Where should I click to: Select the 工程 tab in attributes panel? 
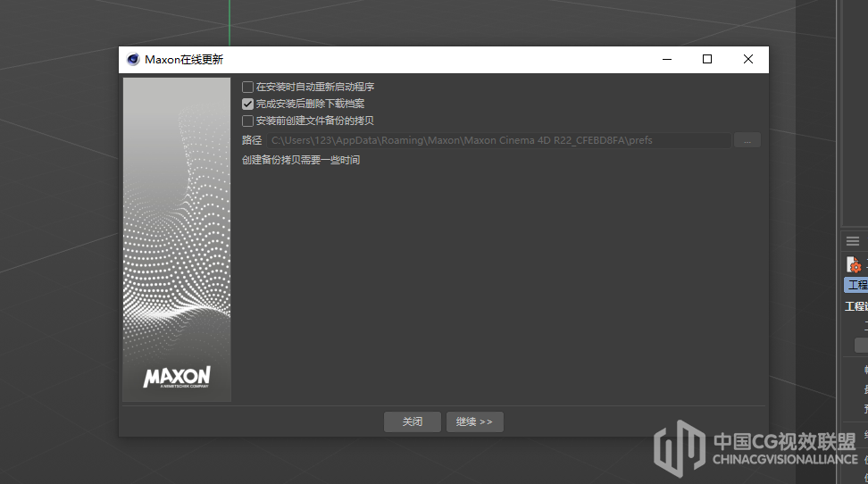[x=855, y=285]
